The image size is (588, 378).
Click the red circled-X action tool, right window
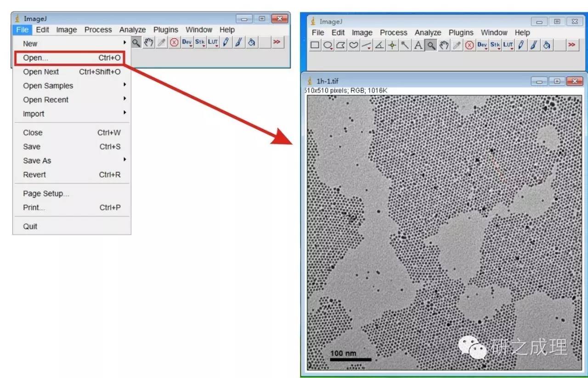[x=469, y=45]
